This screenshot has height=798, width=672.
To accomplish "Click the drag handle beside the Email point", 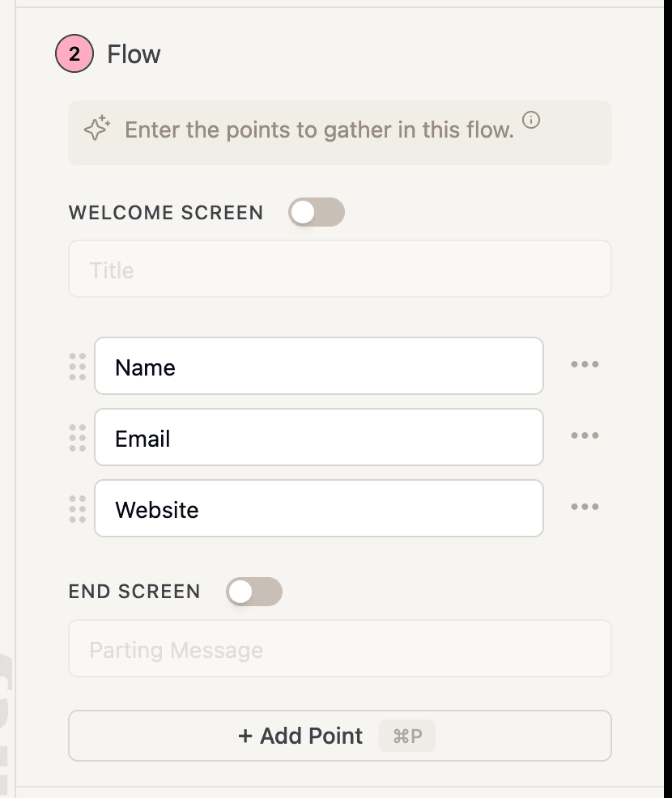I will tap(78, 438).
